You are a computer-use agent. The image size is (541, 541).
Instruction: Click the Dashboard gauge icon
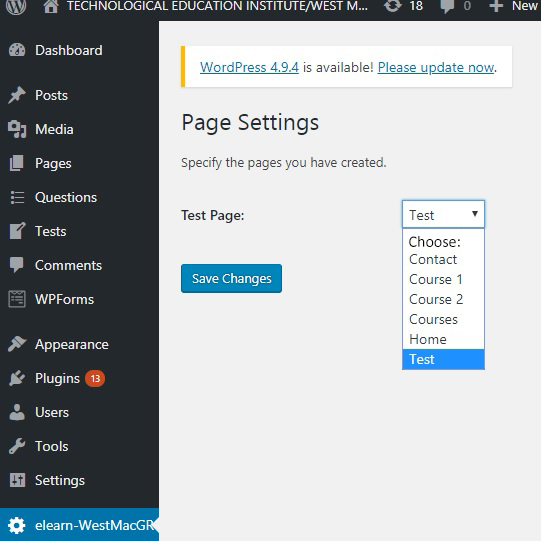point(17,50)
